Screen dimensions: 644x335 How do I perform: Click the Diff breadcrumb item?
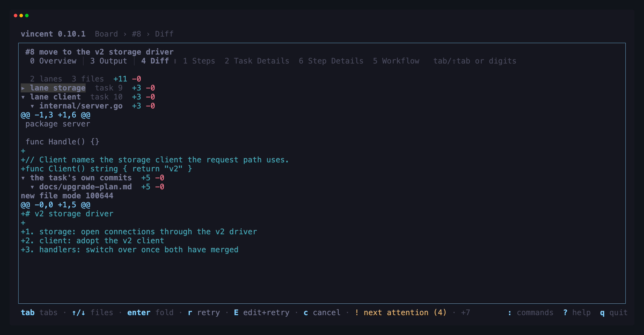tap(164, 34)
